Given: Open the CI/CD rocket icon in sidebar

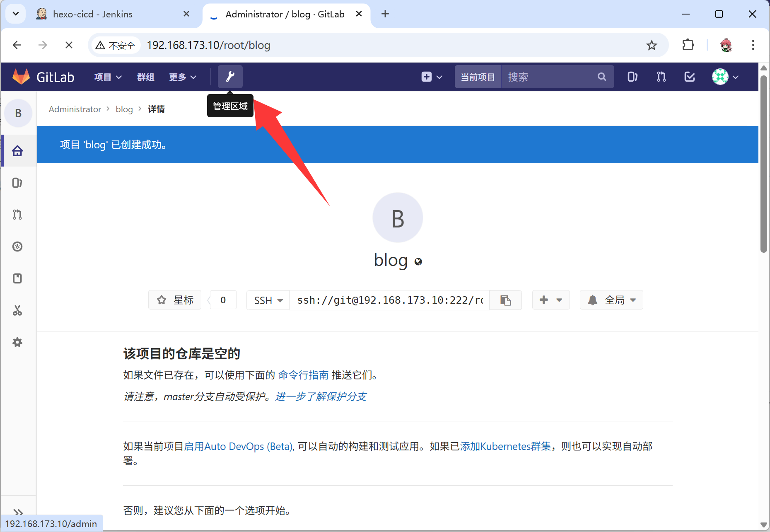Looking at the screenshot, I should (17, 247).
